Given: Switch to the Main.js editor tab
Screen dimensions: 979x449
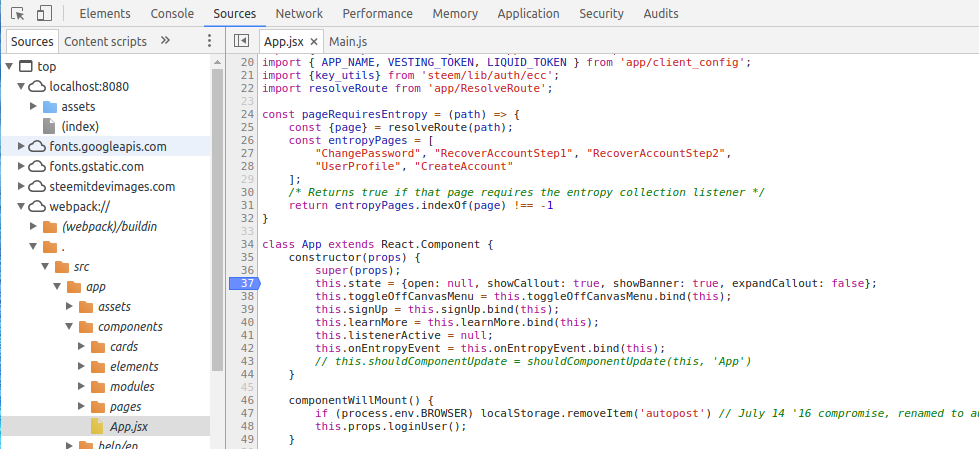Looking at the screenshot, I should 348,42.
